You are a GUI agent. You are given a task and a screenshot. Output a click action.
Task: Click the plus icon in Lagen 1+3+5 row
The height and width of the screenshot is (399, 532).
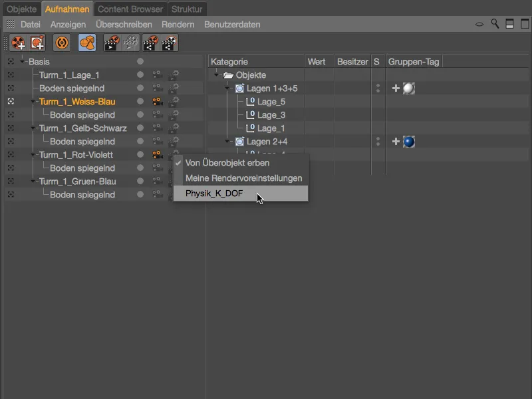(396, 88)
